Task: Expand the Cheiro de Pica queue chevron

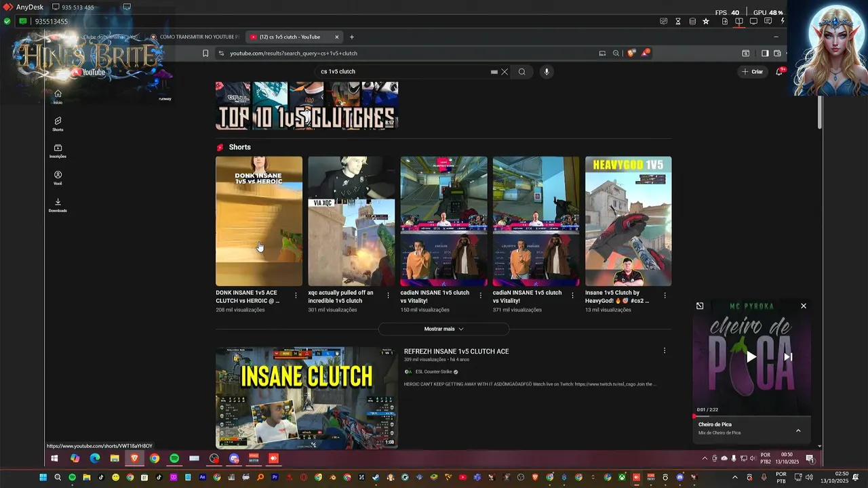Action: [x=798, y=430]
